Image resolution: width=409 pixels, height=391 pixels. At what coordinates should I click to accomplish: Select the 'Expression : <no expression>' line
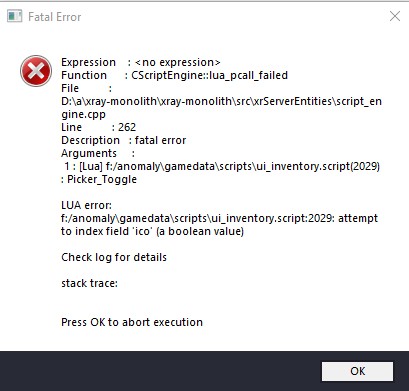point(141,62)
